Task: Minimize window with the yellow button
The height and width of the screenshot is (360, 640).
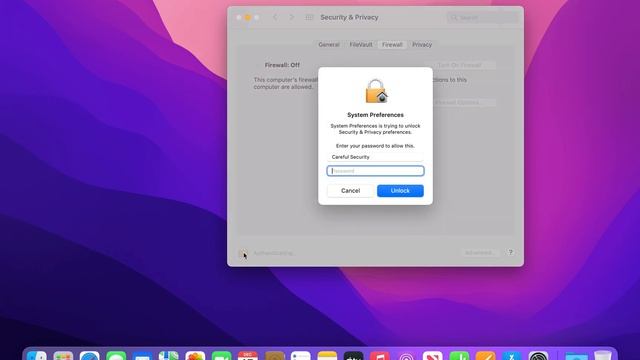Action: [x=248, y=18]
